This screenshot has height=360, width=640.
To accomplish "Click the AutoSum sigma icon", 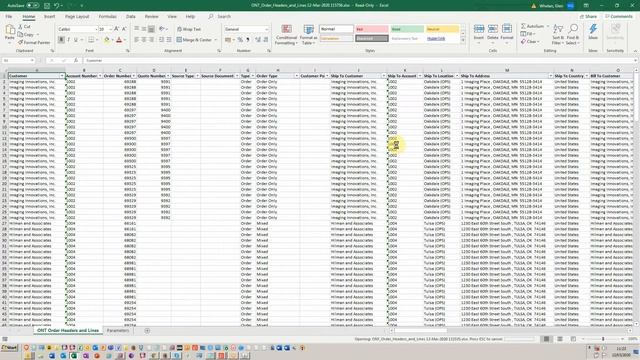I will [523, 26].
